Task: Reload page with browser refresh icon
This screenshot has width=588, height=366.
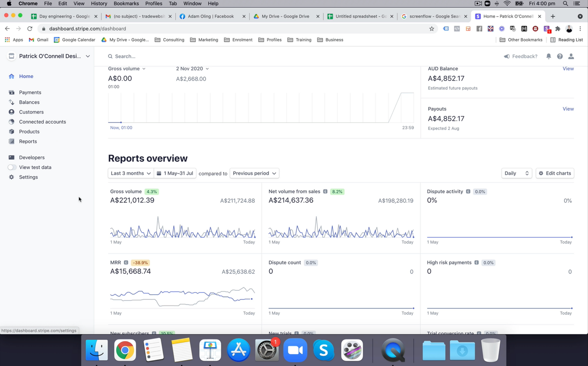Action: pos(30,29)
